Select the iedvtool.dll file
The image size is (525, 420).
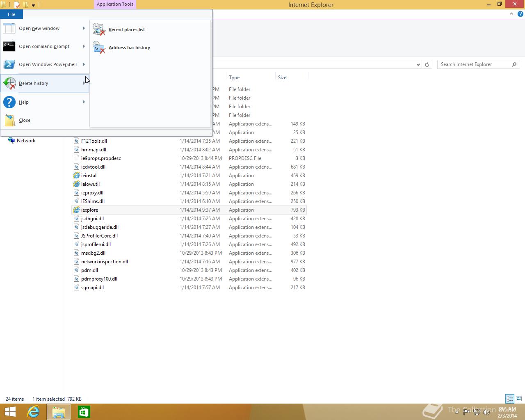pyautogui.click(x=93, y=167)
